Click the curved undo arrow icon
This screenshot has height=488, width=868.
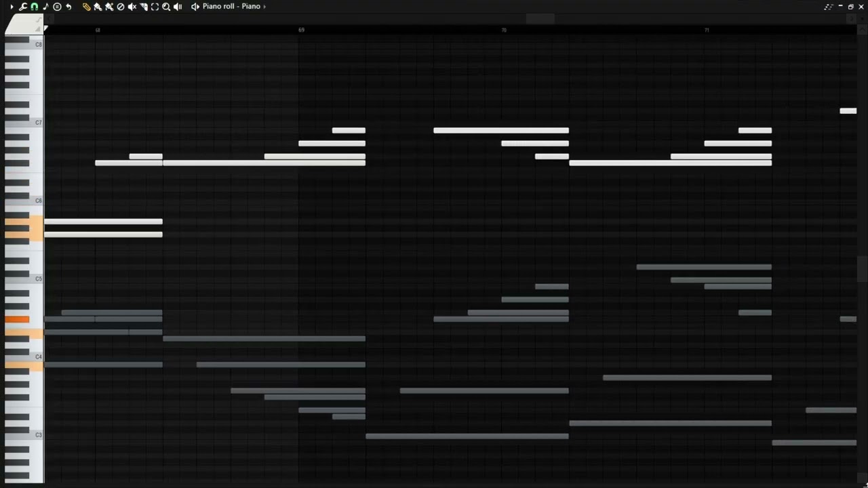(68, 7)
